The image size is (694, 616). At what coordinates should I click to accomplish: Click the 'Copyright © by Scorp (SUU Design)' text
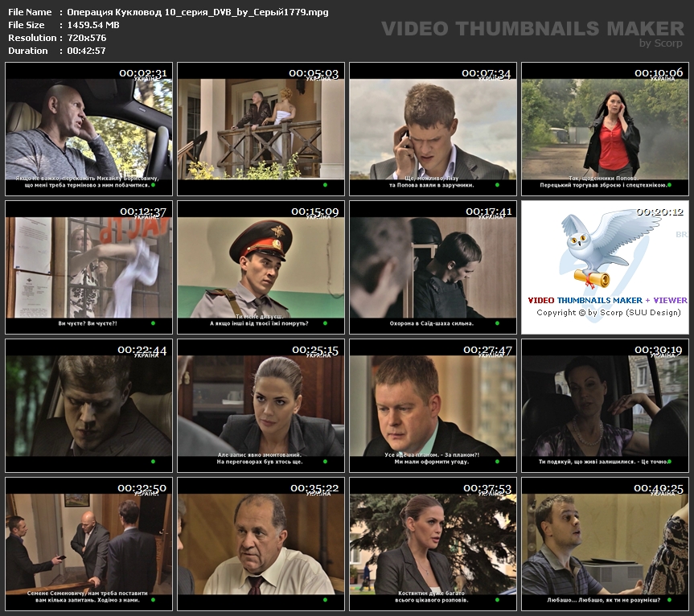[x=609, y=312]
